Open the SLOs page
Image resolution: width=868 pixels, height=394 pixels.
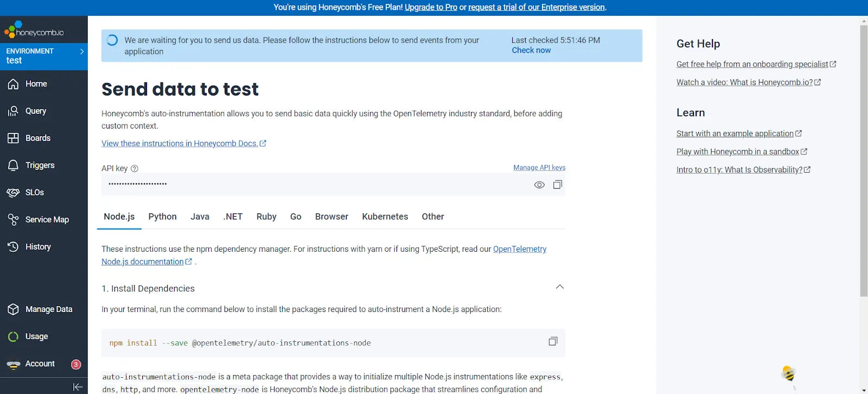point(34,193)
